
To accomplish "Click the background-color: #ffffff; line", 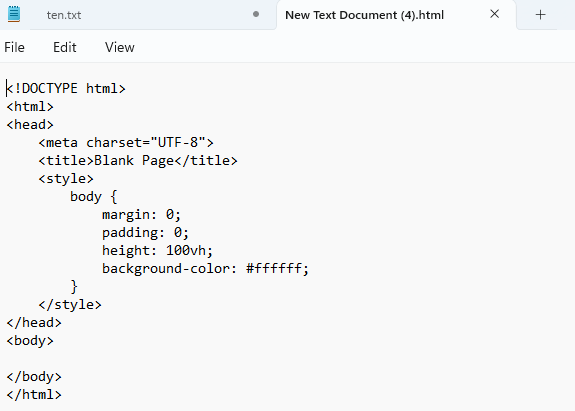I will coord(206,268).
